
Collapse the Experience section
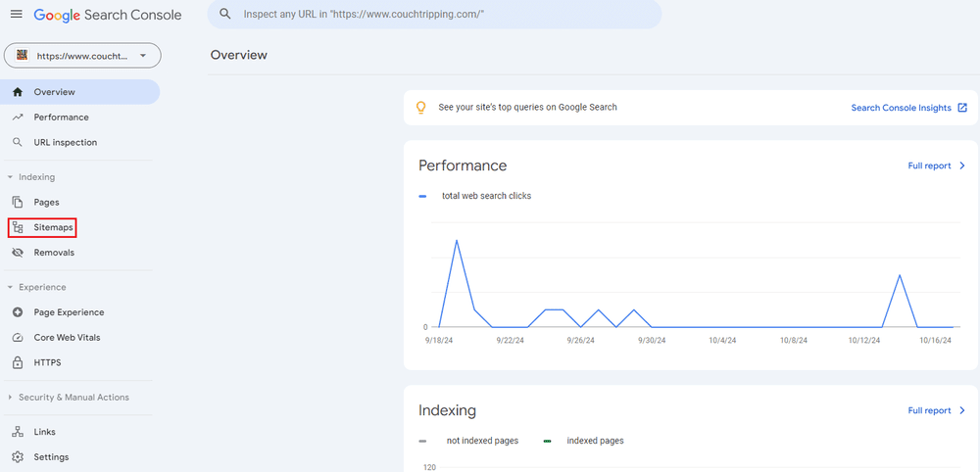coord(11,288)
